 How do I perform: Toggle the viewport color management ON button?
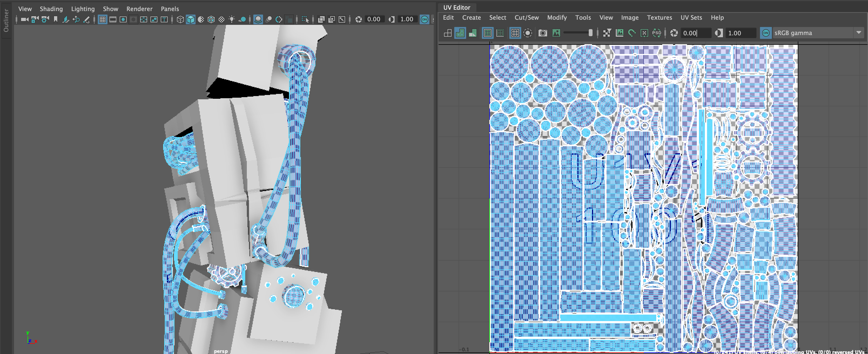424,19
